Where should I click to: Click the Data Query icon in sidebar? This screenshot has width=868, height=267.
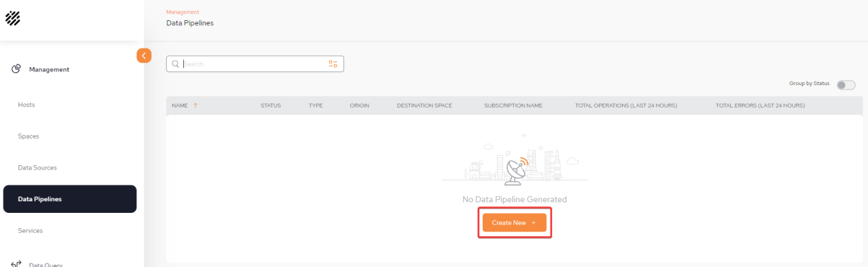coord(16,263)
